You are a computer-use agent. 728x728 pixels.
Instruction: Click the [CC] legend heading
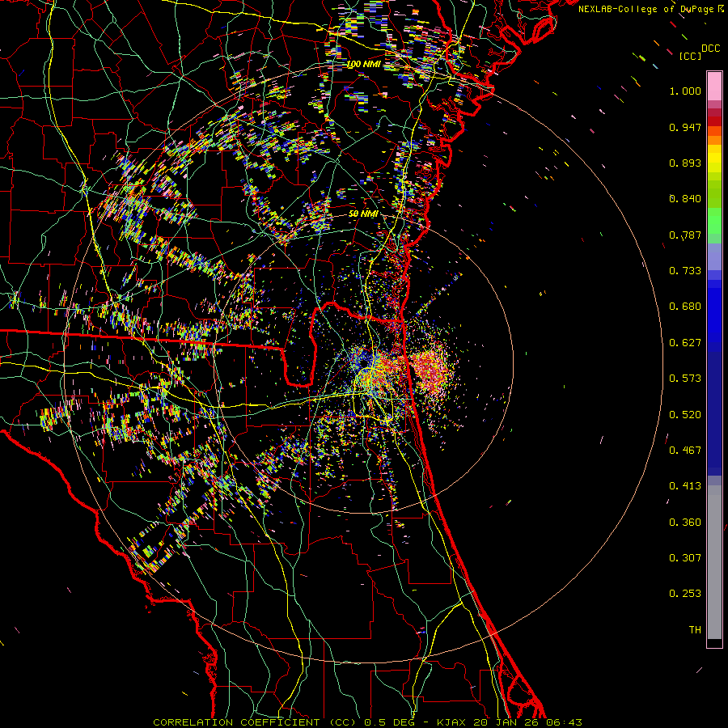click(x=690, y=56)
